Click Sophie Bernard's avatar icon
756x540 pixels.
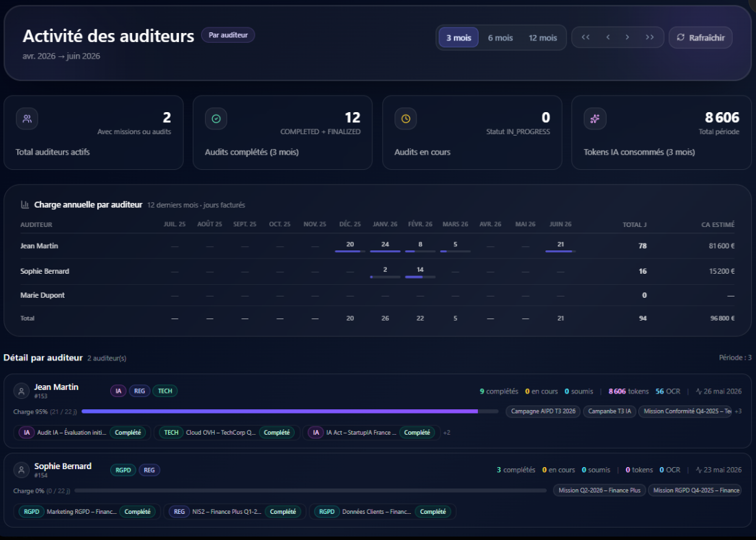point(21,470)
